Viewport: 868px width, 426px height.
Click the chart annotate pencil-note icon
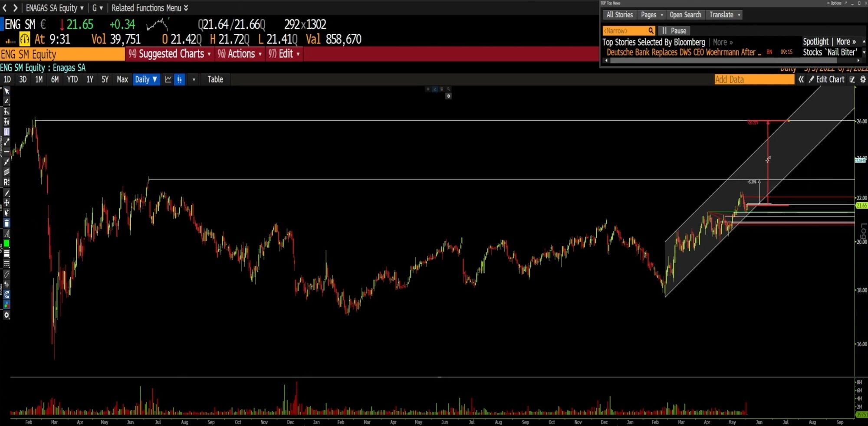[x=852, y=79]
